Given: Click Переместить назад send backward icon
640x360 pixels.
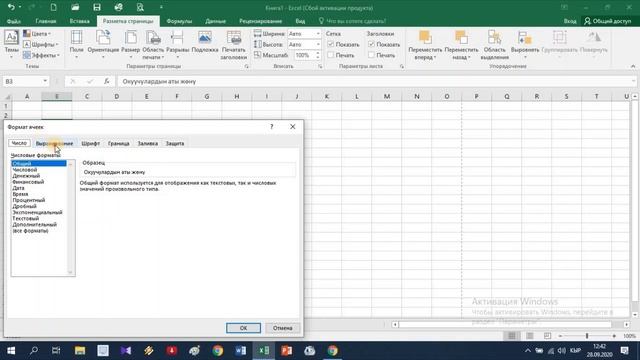Looking at the screenshot, I should pyautogui.click(x=461, y=38).
